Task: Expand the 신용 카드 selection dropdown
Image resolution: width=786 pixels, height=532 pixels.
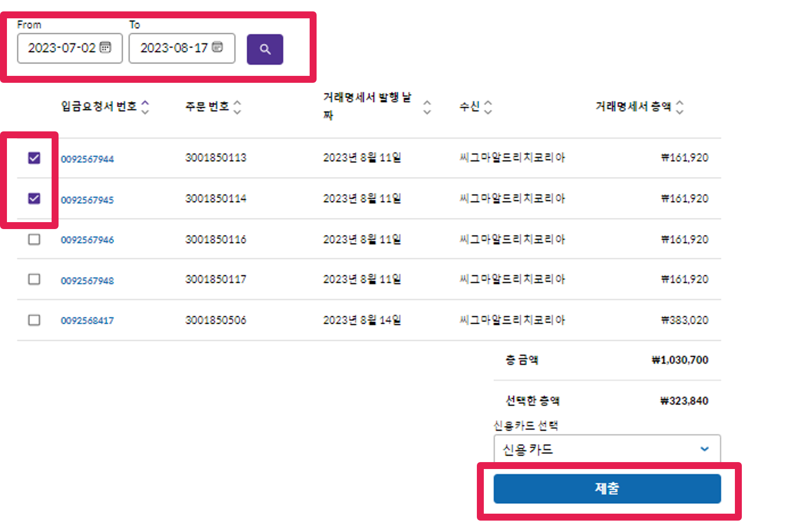Action: [x=606, y=449]
